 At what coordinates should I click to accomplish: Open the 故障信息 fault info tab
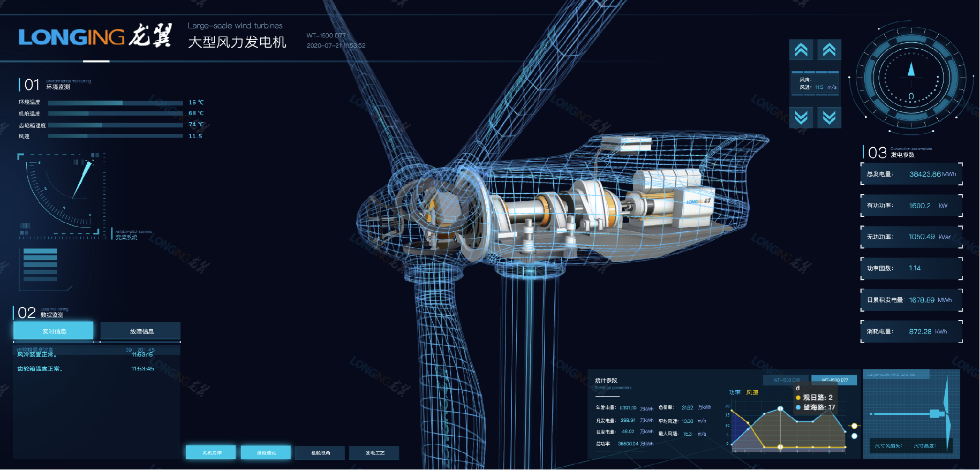141,331
